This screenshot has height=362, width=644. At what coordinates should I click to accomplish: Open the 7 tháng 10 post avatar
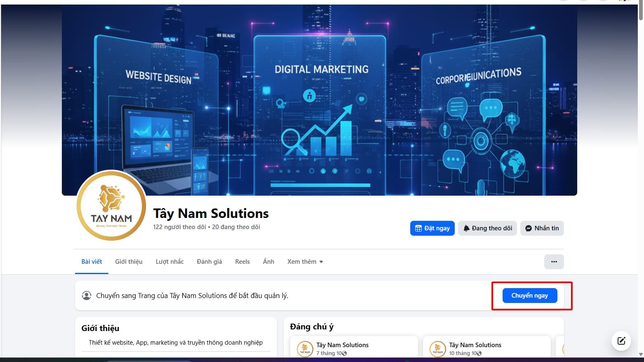click(x=305, y=349)
